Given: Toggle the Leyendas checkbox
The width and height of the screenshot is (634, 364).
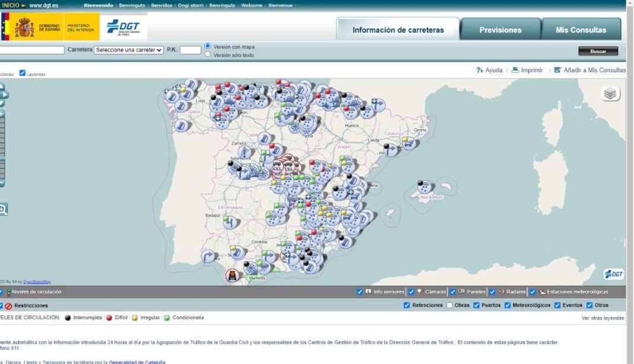Looking at the screenshot, I should (23, 74).
